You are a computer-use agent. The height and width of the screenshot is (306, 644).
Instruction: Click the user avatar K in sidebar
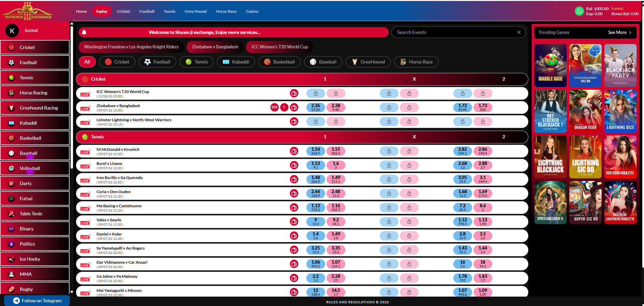tap(12, 31)
